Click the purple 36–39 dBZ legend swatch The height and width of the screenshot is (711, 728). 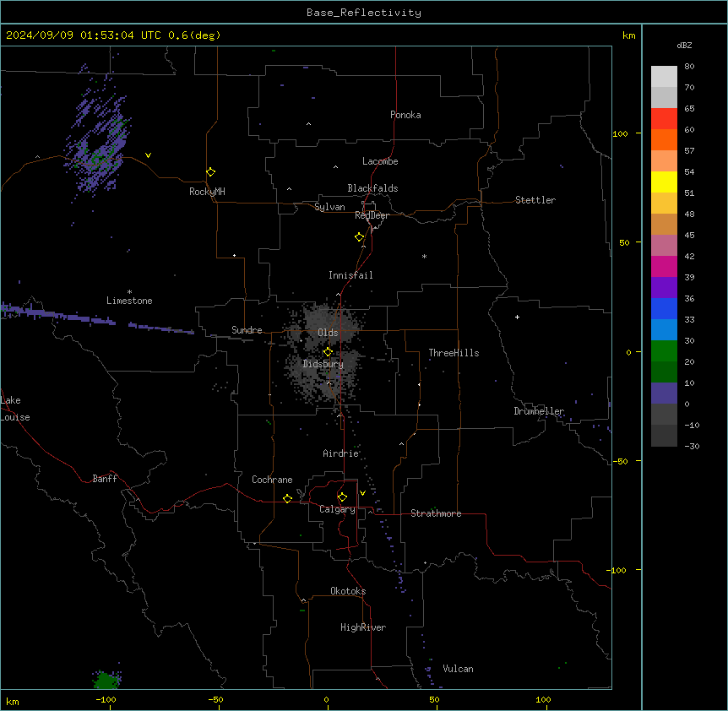[664, 288]
